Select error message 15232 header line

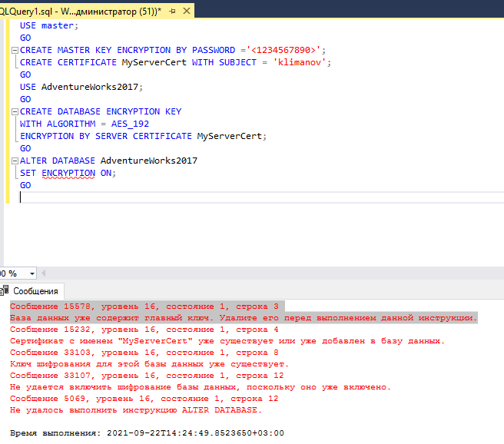coord(144,330)
